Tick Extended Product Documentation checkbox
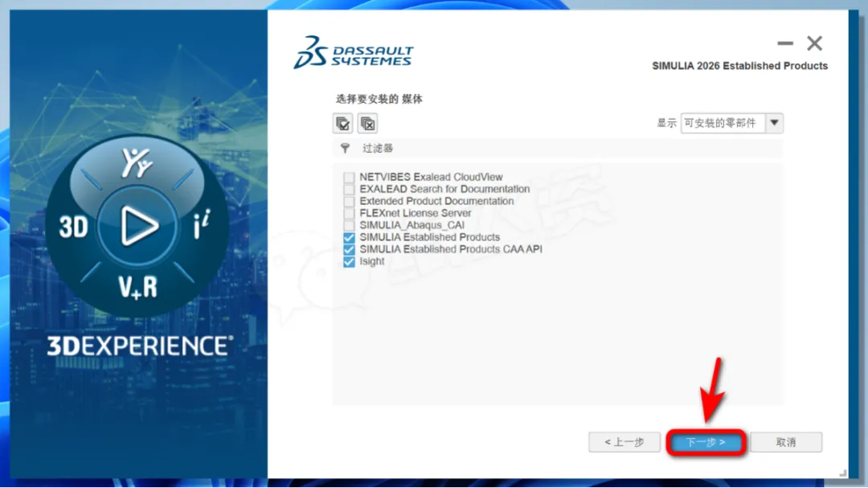868x488 pixels. (x=349, y=202)
